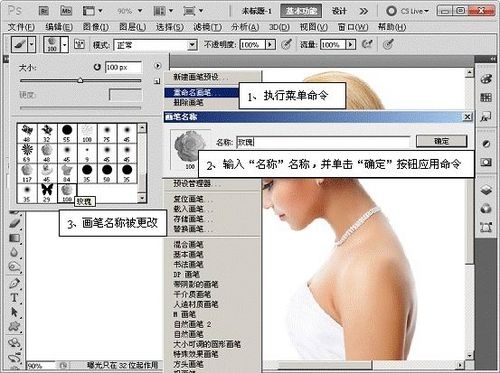The width and height of the screenshot is (500, 373).
Task: Confirm brush name with 确定 button
Action: pos(441,141)
